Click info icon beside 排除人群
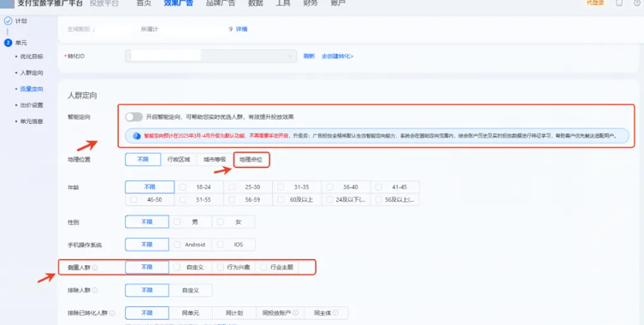This screenshot has width=644, height=325. [x=95, y=290]
